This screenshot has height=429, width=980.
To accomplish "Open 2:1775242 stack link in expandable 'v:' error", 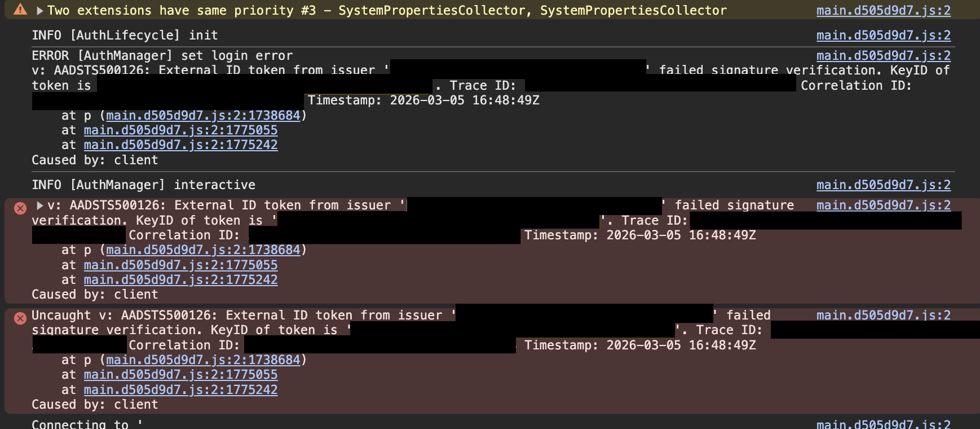I will (180, 280).
